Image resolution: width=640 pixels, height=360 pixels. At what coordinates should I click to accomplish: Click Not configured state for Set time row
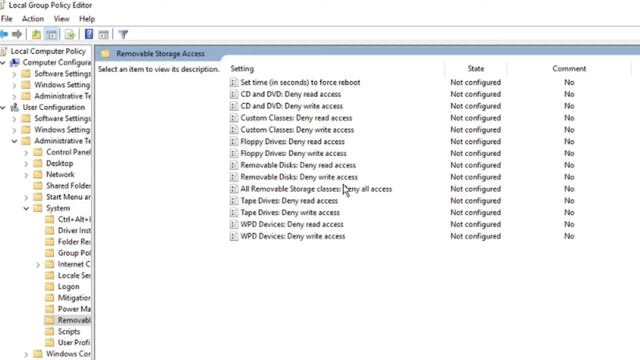476,82
